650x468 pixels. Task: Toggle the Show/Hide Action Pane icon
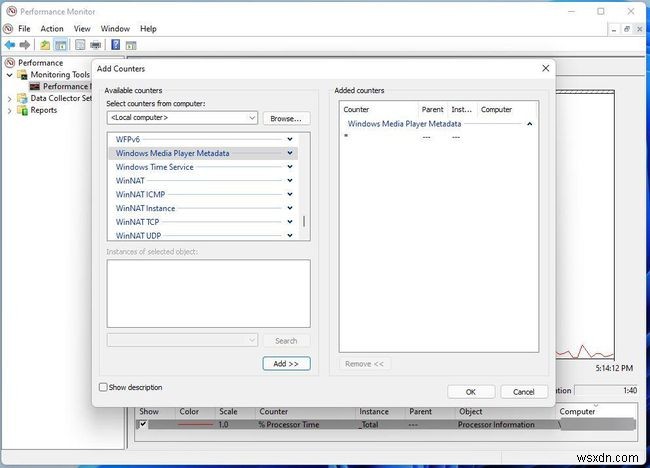coord(131,45)
